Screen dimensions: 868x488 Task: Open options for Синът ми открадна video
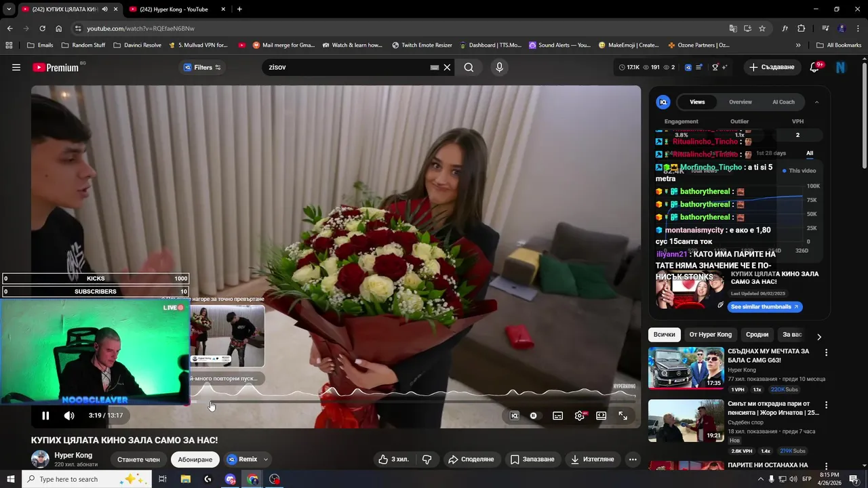pos(826,405)
